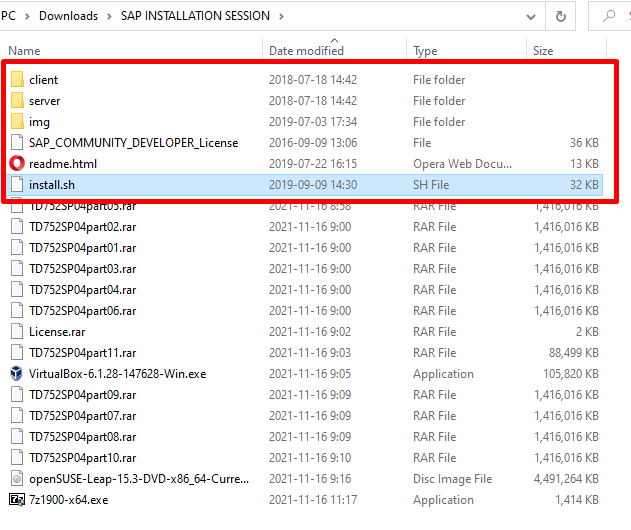This screenshot has width=631, height=530.
Task: Select SAP_COMMUNITY_DEVELOPER_License file name
Action: [x=134, y=143]
